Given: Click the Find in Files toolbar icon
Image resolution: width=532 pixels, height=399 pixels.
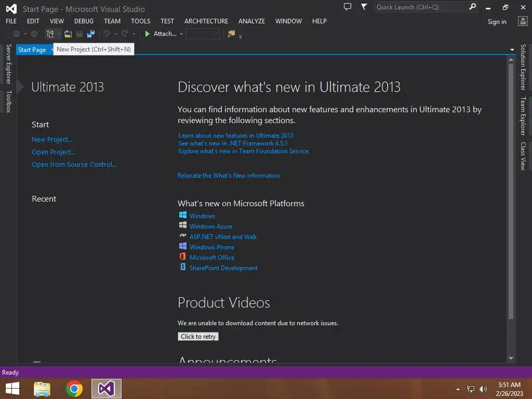Looking at the screenshot, I should pos(231,34).
